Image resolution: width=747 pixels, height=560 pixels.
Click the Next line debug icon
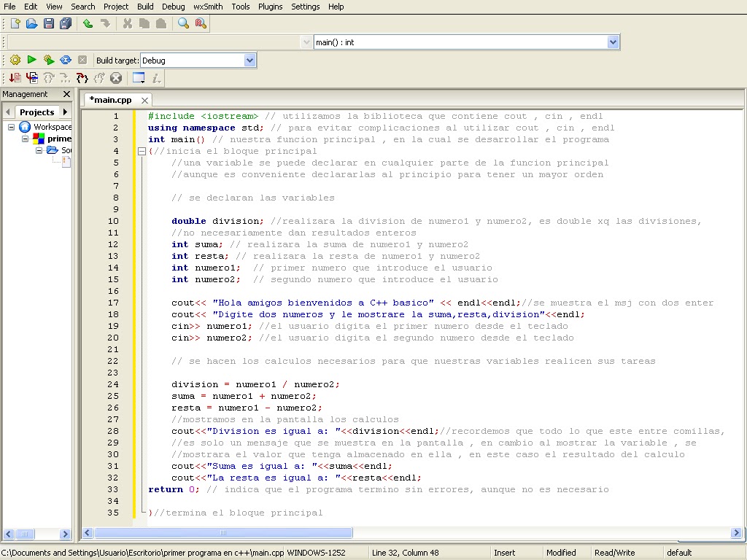(49, 78)
